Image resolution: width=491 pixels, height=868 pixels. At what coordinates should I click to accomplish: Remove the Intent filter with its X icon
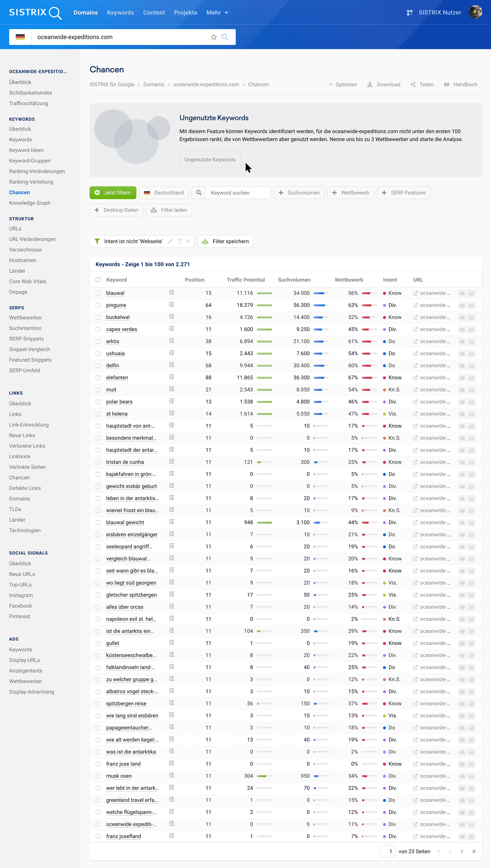[188, 241]
